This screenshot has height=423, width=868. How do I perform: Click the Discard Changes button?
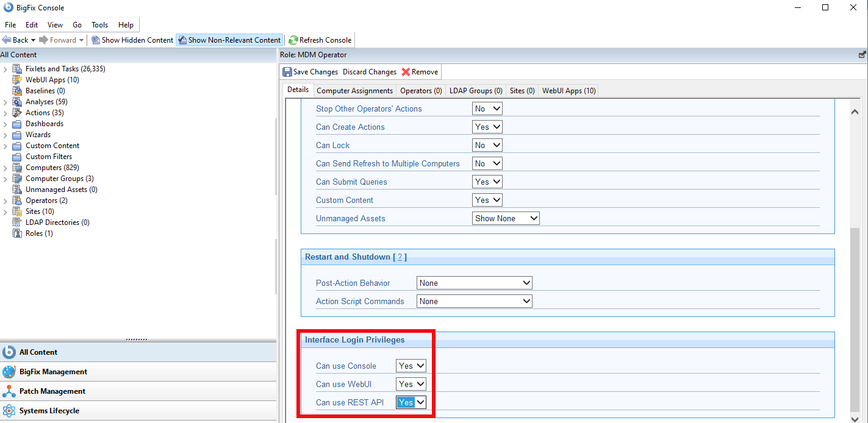[x=369, y=71]
